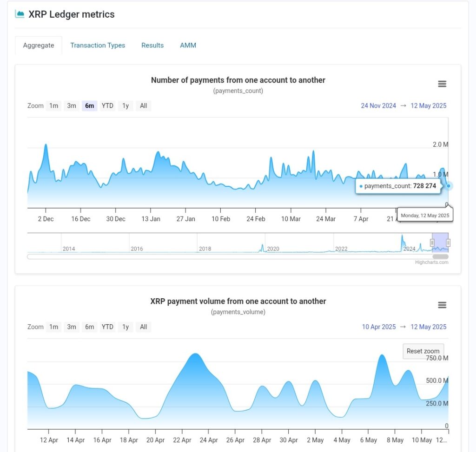This screenshot has height=452, width=476.
Task: Select 6m zoom on payments count chart
Action: (90, 105)
